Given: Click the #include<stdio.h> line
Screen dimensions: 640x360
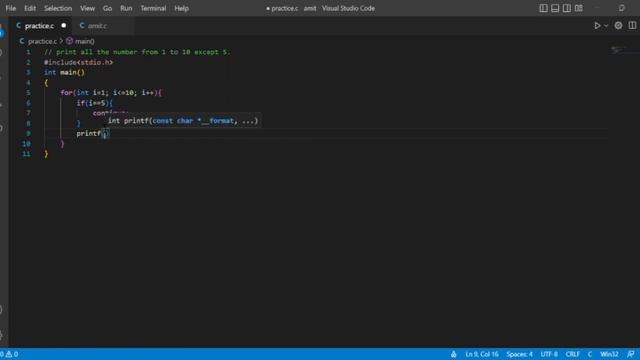Looking at the screenshot, I should click(78, 62).
